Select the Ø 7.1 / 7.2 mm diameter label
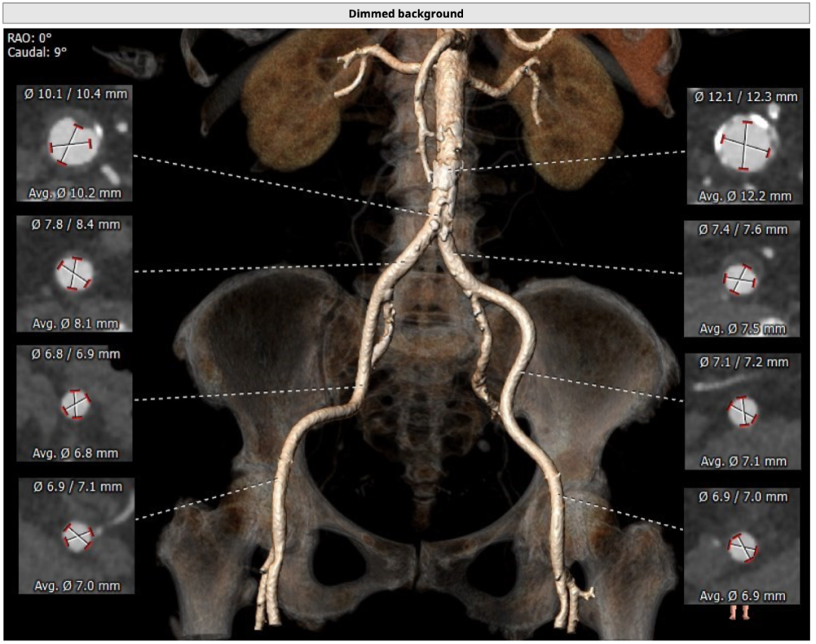 tap(743, 362)
